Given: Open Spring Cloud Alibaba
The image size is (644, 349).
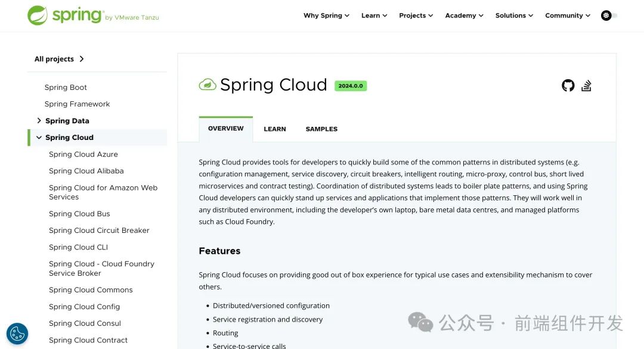Looking at the screenshot, I should click(x=86, y=171).
